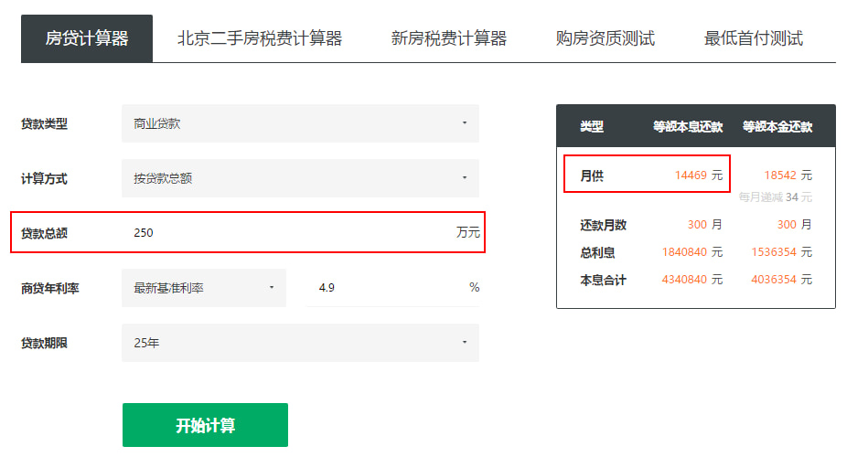Image resolution: width=868 pixels, height=457 pixels.
Task: Expand the 贷款类型 dropdown showing 商业贷款
Action: (300, 123)
